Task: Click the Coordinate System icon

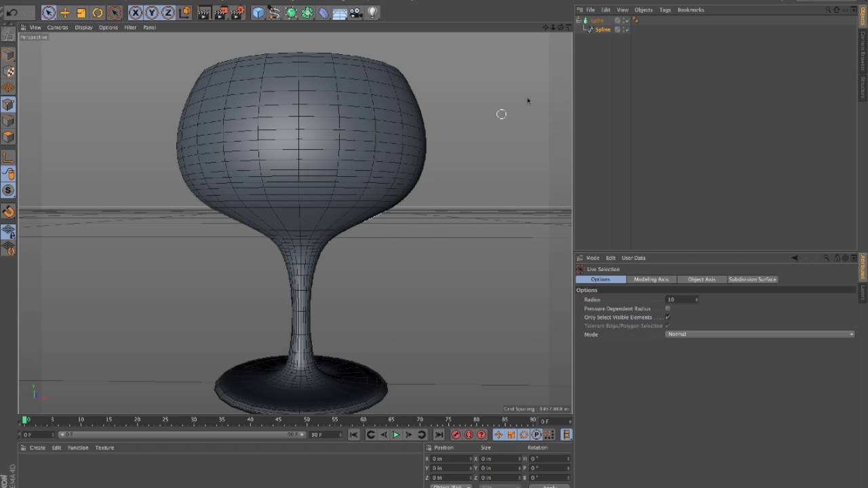Action: pyautogui.click(x=184, y=12)
